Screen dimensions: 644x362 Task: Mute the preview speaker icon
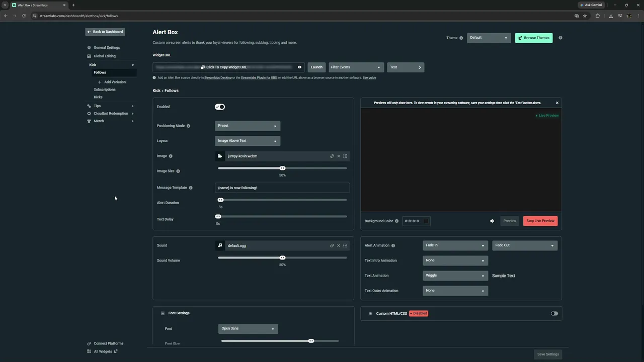(x=492, y=221)
